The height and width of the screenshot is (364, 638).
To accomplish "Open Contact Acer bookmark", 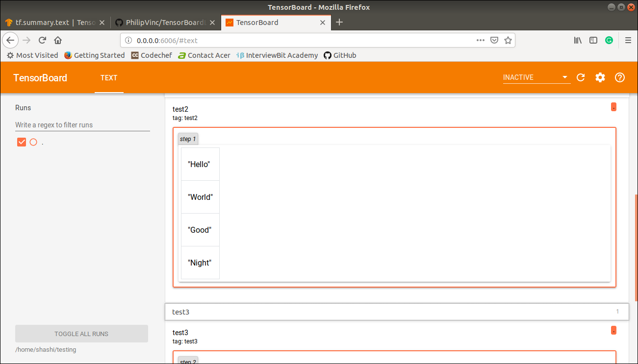I will (x=204, y=55).
